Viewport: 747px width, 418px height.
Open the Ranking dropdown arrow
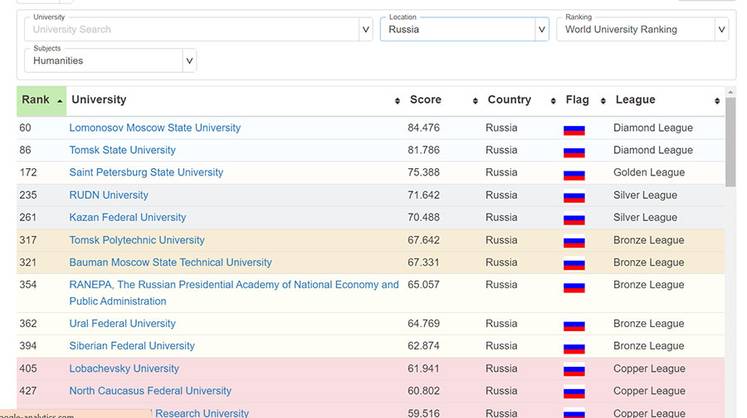pyautogui.click(x=721, y=30)
